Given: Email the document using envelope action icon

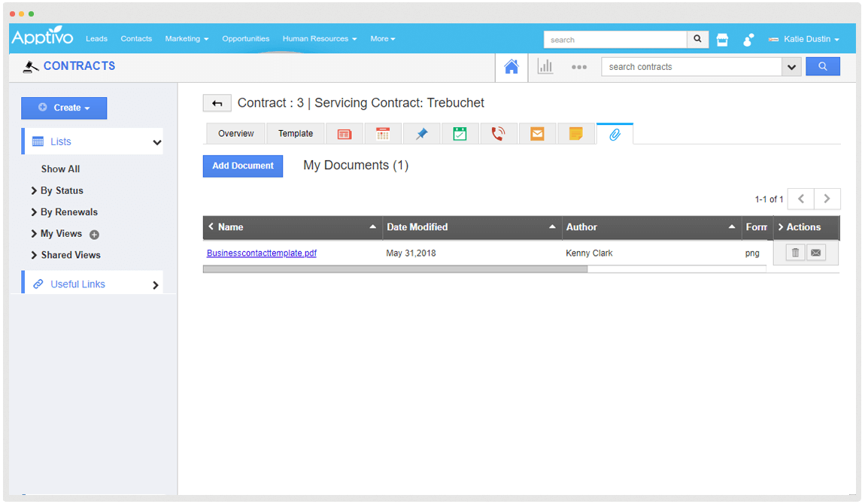Looking at the screenshot, I should [816, 253].
